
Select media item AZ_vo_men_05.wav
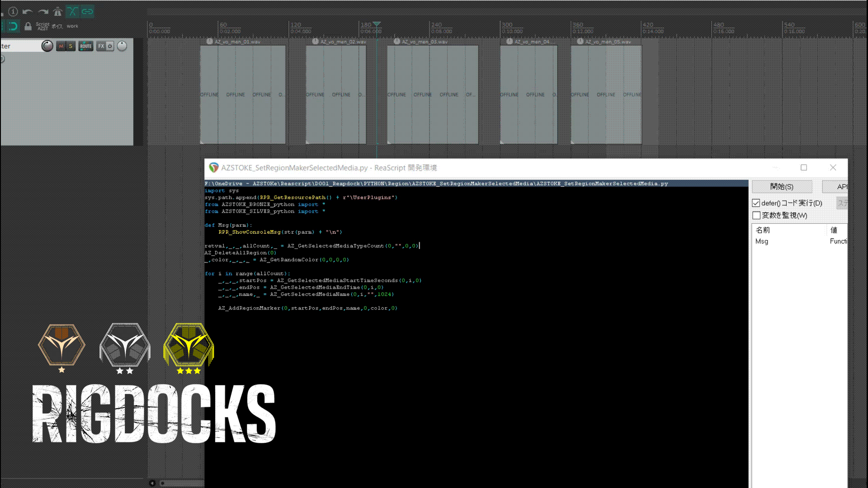tap(606, 94)
